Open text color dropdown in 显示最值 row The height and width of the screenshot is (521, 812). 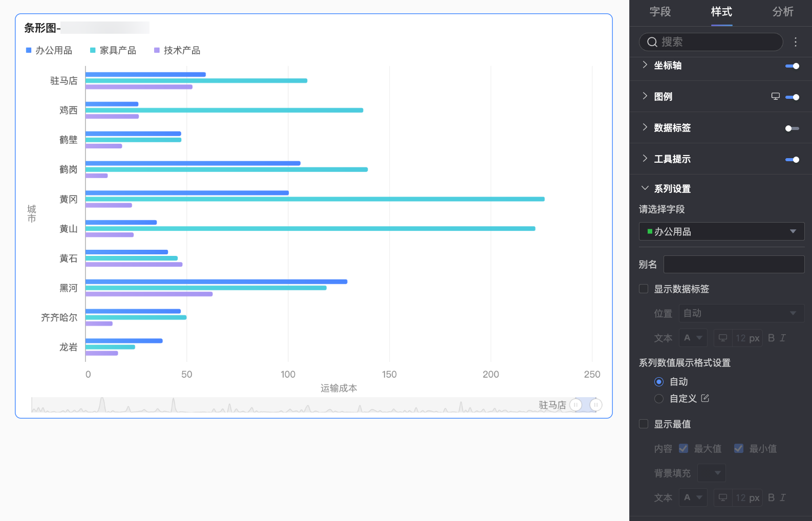(693, 497)
